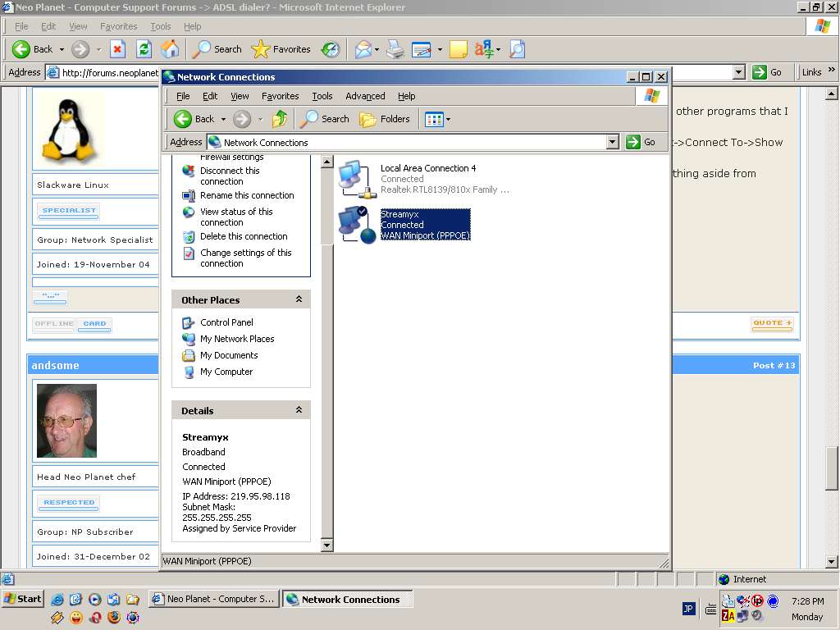Click Rename this connection
This screenshot has width=840, height=630.
(x=239, y=195)
